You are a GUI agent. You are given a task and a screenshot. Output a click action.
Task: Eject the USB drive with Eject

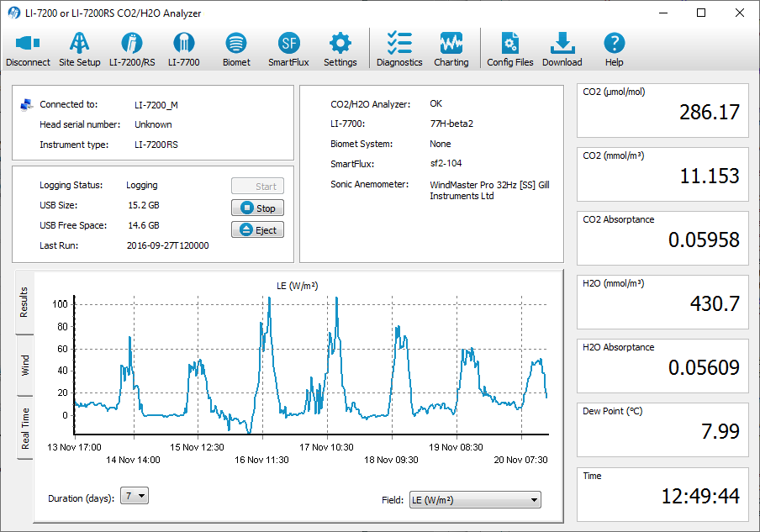(x=257, y=229)
